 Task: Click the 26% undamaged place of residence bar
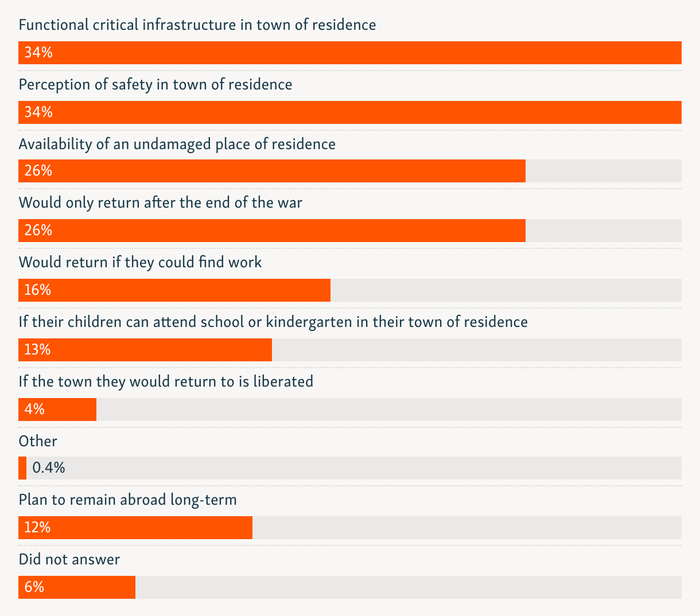tap(272, 171)
